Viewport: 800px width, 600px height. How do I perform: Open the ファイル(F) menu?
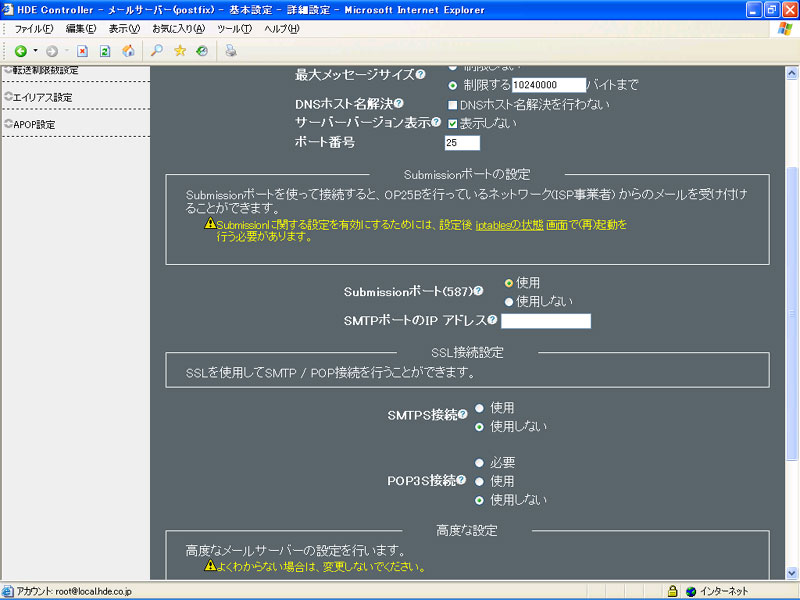[x=34, y=29]
